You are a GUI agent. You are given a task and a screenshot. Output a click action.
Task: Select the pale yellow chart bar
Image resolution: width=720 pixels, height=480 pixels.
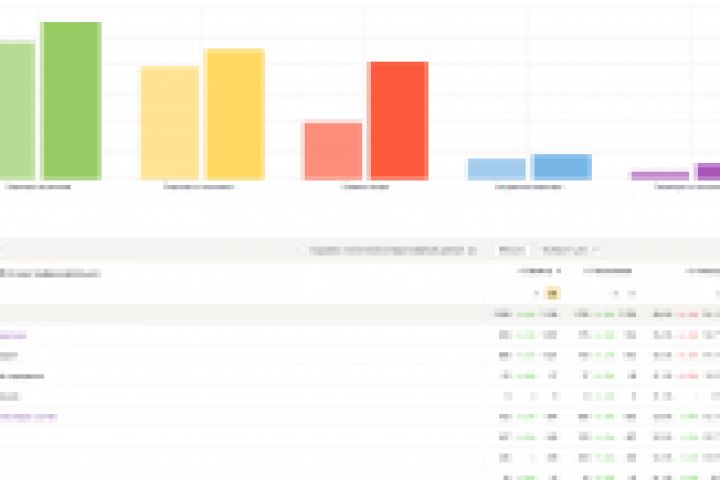coord(169,123)
